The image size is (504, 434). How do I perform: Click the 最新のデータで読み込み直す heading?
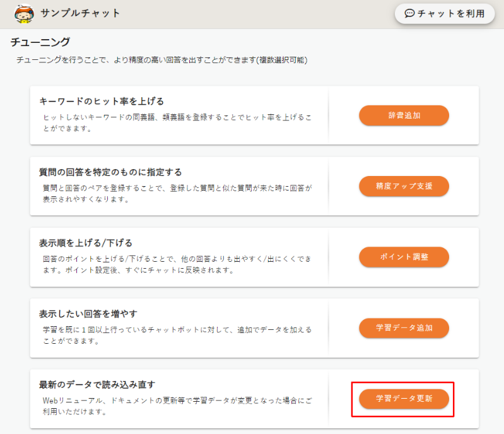(97, 384)
